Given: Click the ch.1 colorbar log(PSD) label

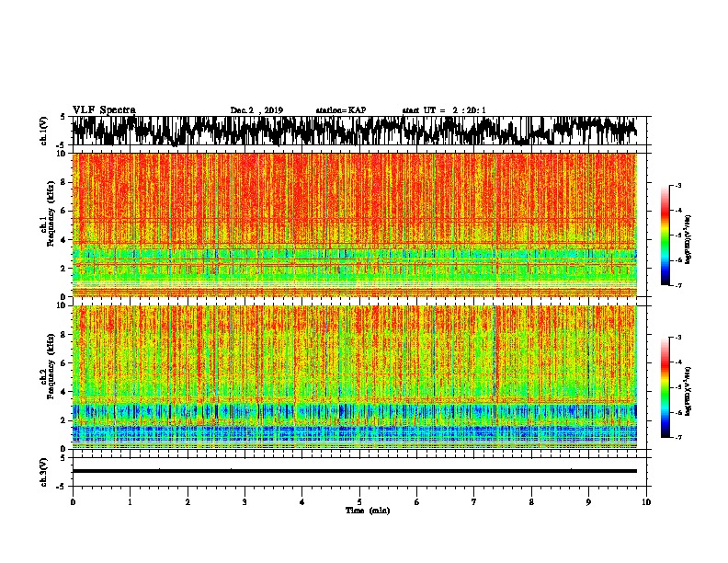Looking at the screenshot, I should (688, 239).
